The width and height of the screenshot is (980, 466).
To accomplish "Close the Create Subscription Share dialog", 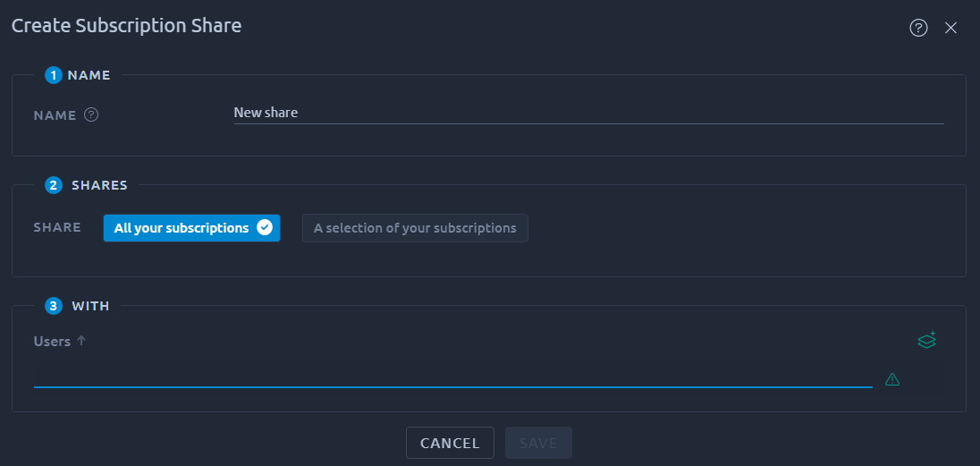I will [x=950, y=28].
